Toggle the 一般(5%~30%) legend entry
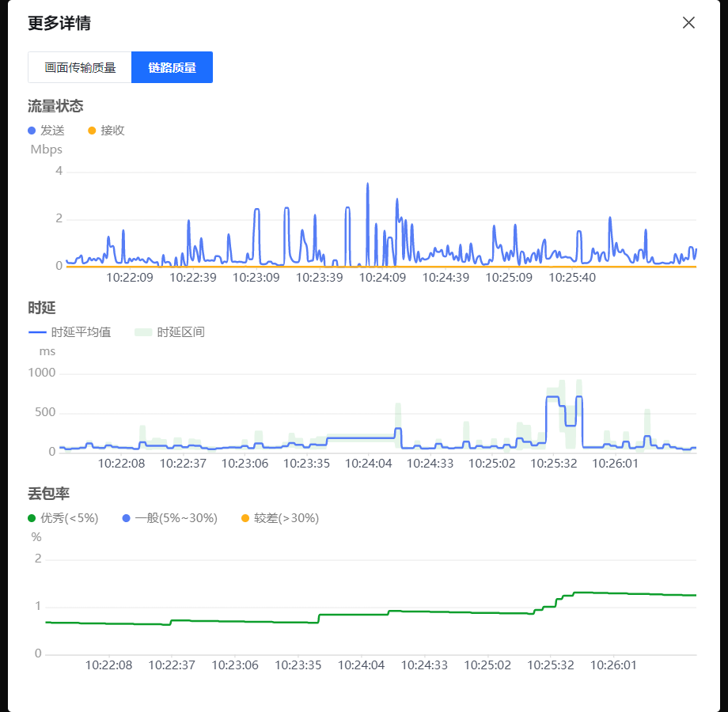This screenshot has width=728, height=712. click(x=170, y=518)
